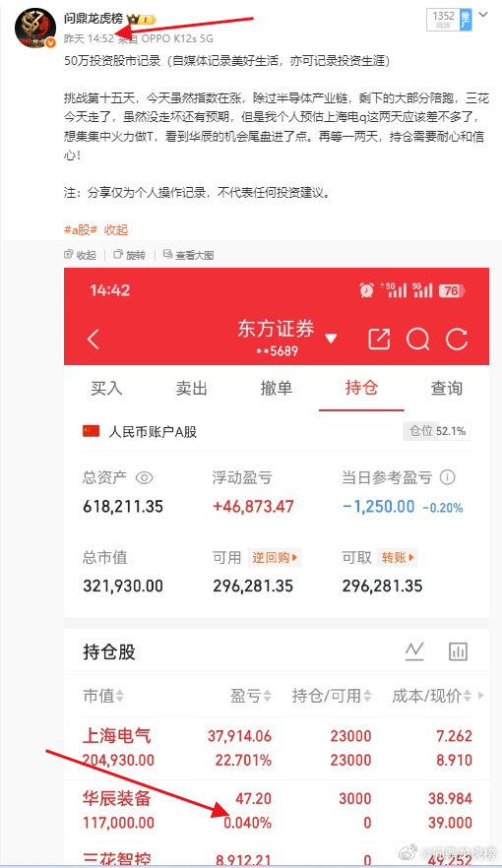Open the #a股# hashtag link

pyautogui.click(x=81, y=229)
